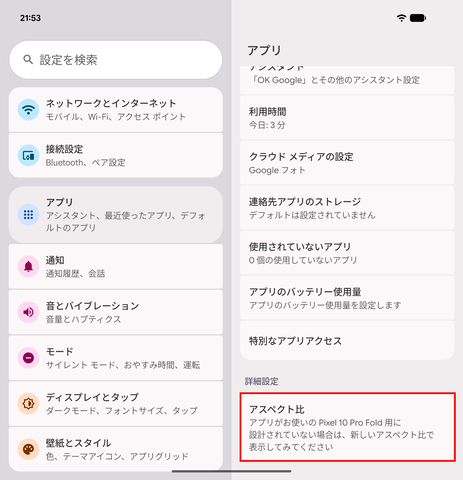Click the 壁紙とスタイル palette icon

click(x=28, y=449)
